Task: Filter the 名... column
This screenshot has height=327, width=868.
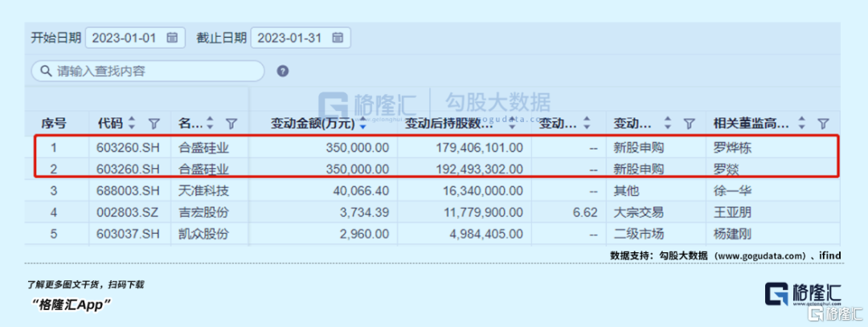Action: [x=232, y=124]
